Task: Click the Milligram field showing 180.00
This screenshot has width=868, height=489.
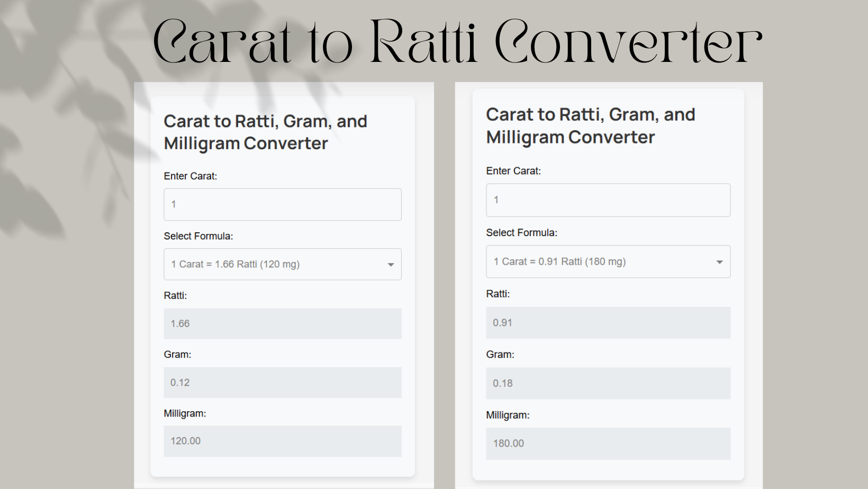Action: tap(608, 443)
